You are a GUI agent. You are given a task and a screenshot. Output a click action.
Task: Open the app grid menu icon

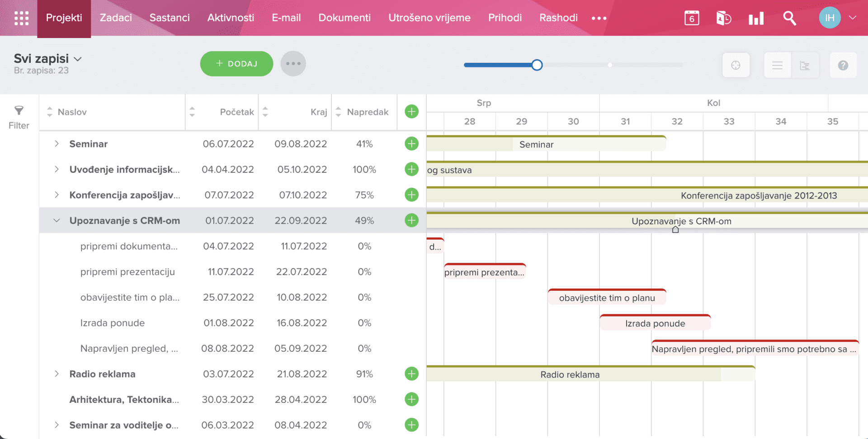(21, 18)
